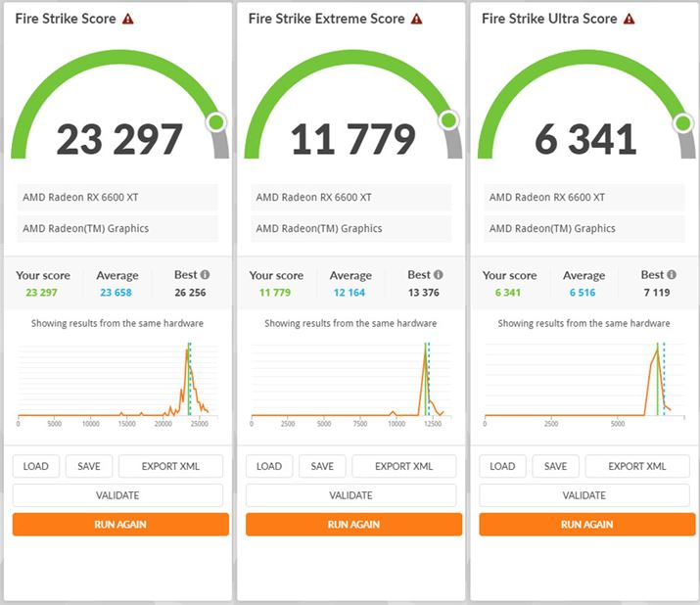Click info icon next to Best 7 119
The image size is (700, 605).
click(x=671, y=275)
